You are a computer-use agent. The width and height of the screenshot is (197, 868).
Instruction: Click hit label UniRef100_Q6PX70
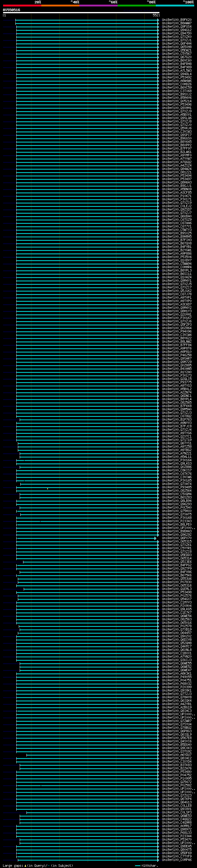176,538
